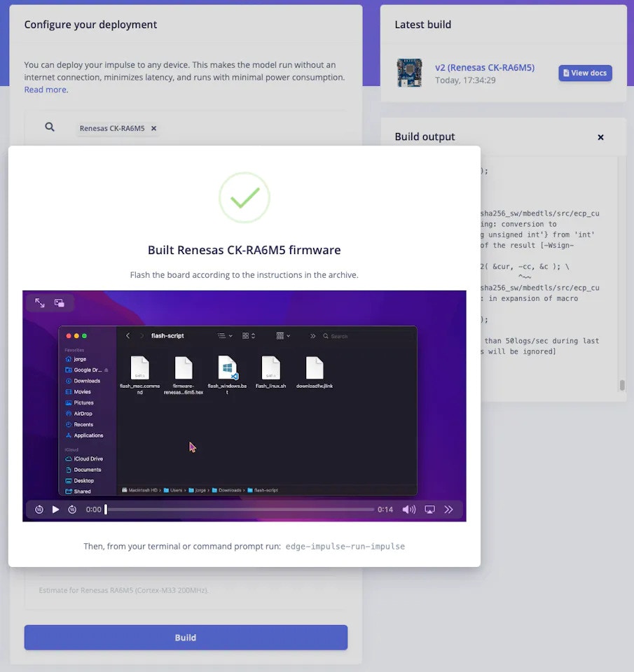Remove the Renesas CK-RA6M5 search tag

point(153,128)
